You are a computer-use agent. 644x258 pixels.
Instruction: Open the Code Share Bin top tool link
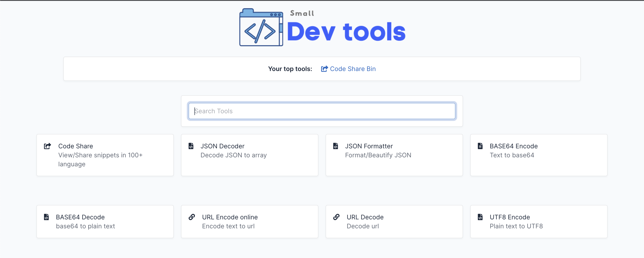click(x=353, y=69)
